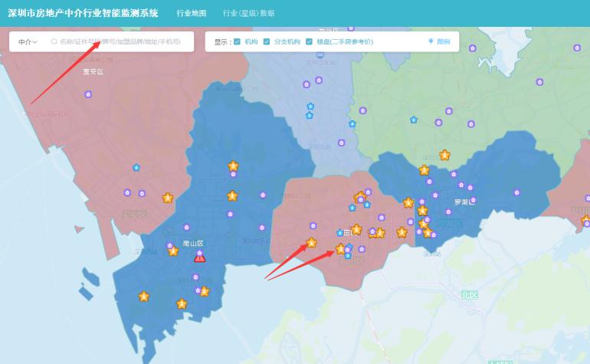The width and height of the screenshot is (590, 364).
Task: Click the 罗湖区 district label on map
Action: click(464, 202)
